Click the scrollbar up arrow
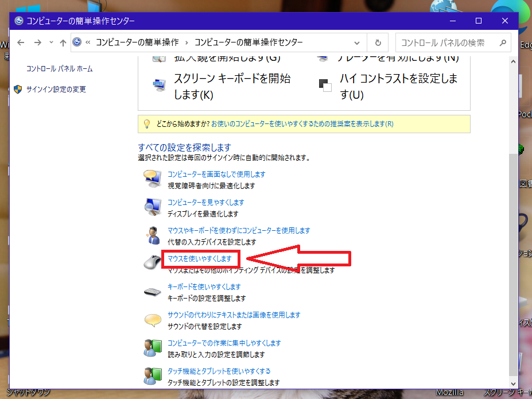Image resolution: width=532 pixels, height=399 pixels. 513,62
